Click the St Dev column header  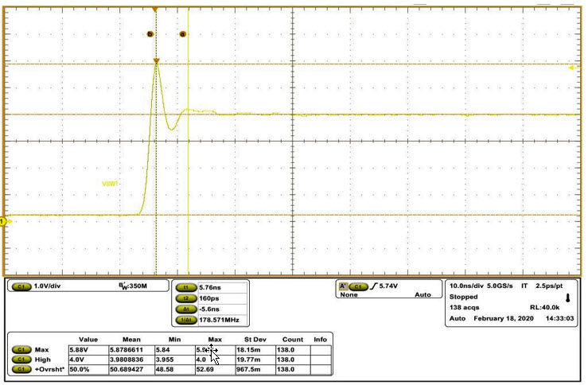click(x=254, y=339)
